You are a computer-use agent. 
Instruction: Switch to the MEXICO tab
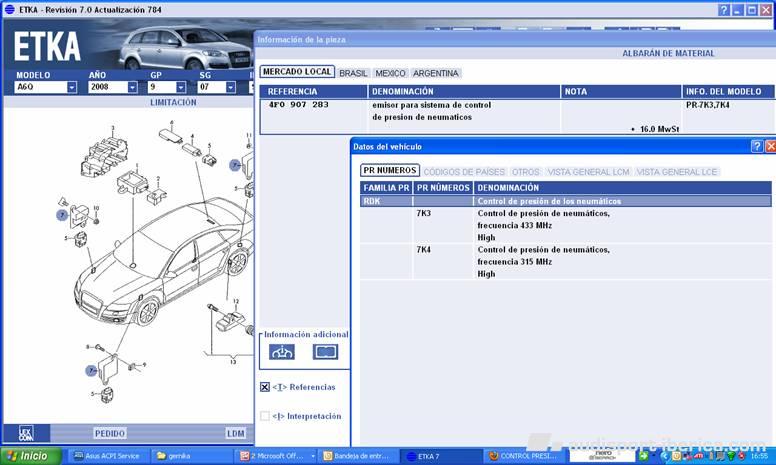tap(390, 73)
